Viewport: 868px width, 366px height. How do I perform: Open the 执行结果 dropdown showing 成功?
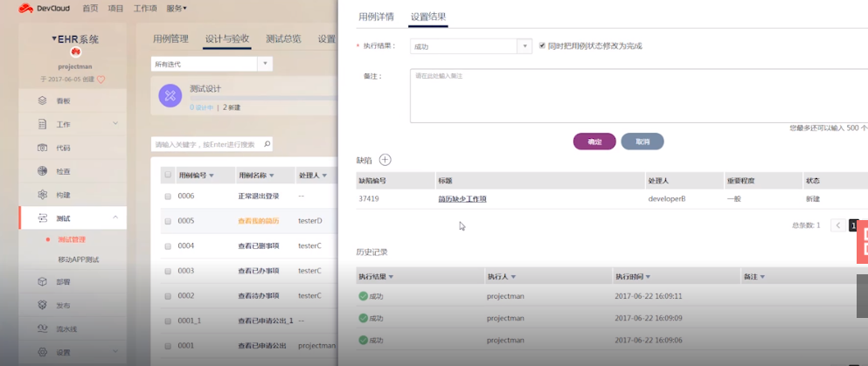471,46
